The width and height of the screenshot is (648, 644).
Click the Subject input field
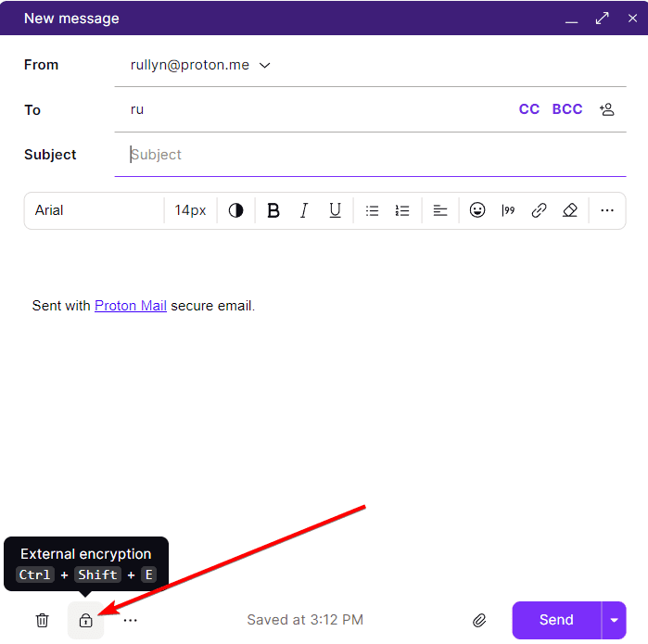click(x=370, y=155)
